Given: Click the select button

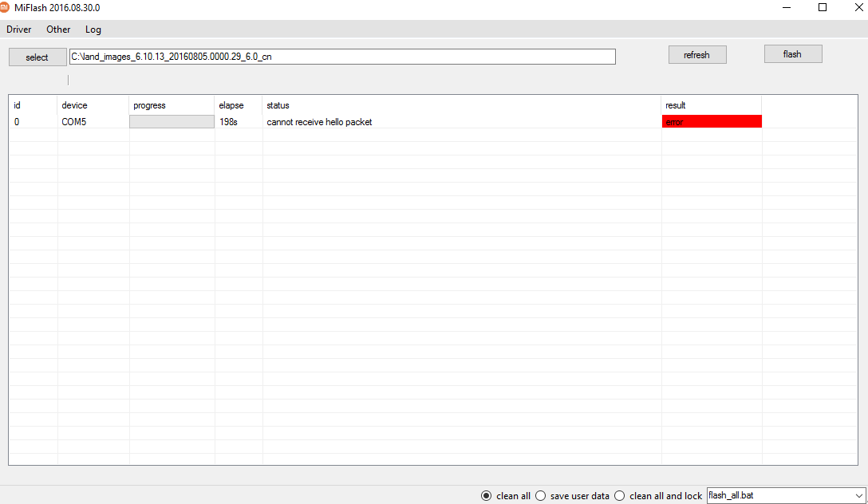Looking at the screenshot, I should point(37,57).
